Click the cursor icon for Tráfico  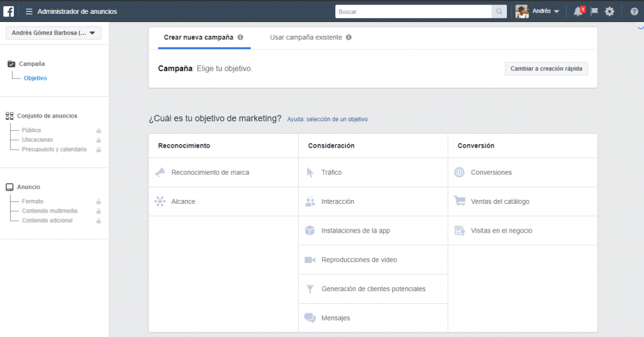(310, 172)
